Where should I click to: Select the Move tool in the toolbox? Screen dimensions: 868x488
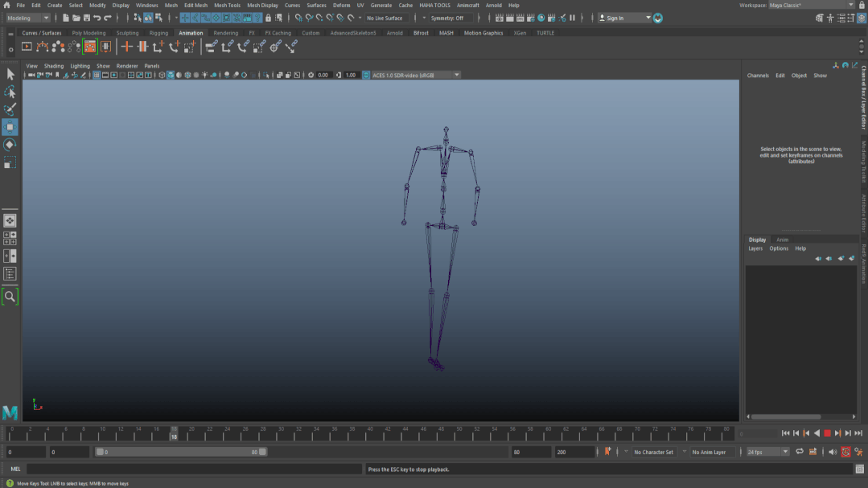click(10, 127)
